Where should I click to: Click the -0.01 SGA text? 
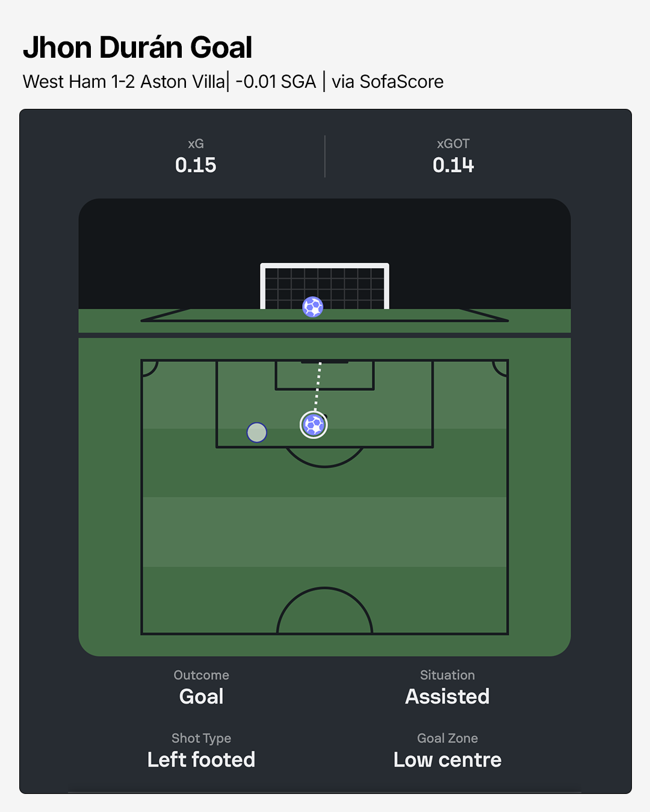276,81
